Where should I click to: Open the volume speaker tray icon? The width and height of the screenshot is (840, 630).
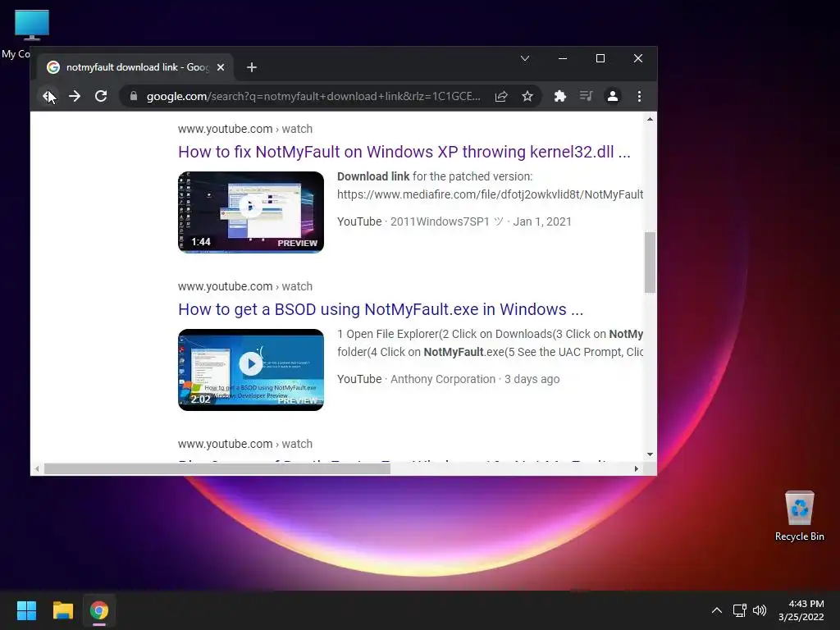coord(760,610)
